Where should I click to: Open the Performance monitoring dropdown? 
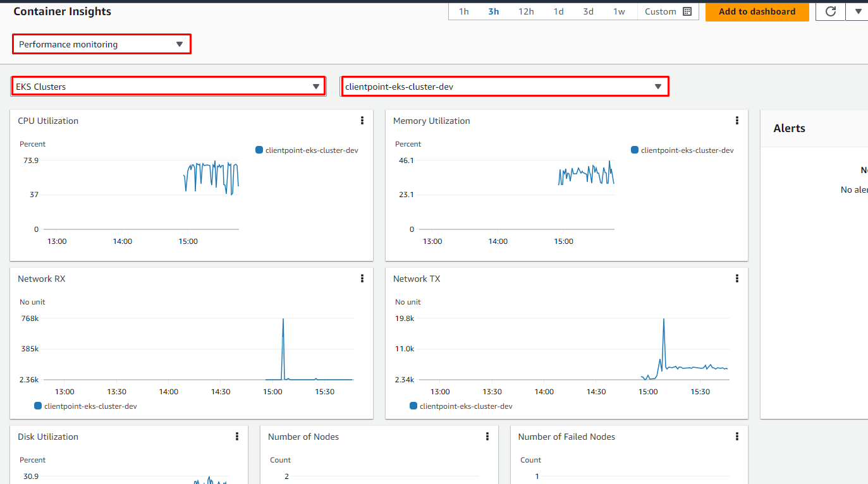101,44
